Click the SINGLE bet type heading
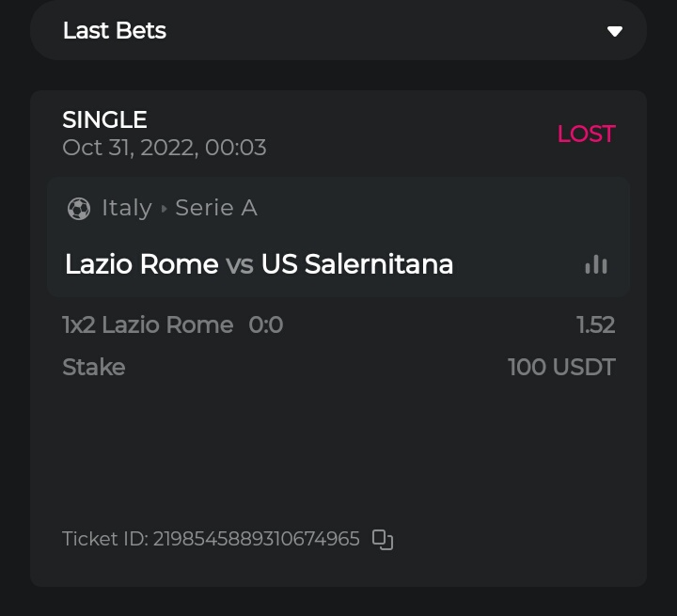Viewport: 677px width, 616px height. [104, 119]
